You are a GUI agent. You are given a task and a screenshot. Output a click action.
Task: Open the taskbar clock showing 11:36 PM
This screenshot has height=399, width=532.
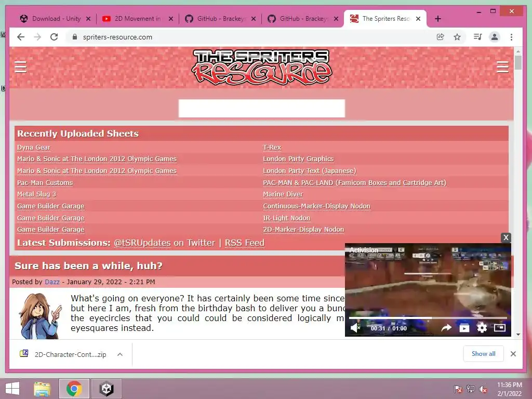point(510,389)
